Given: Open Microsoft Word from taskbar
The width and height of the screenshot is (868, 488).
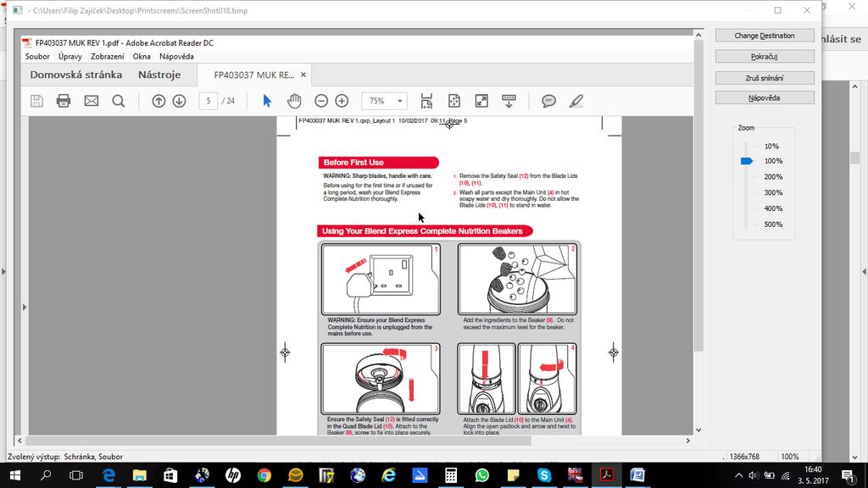Looking at the screenshot, I should tap(637, 475).
